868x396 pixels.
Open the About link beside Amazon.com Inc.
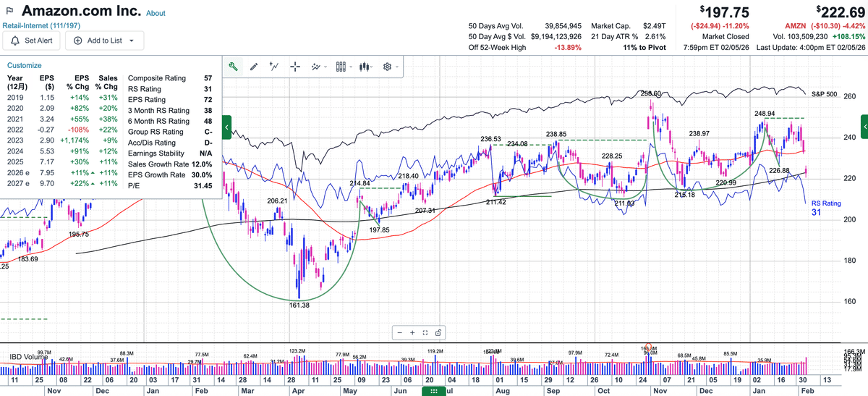(x=156, y=14)
